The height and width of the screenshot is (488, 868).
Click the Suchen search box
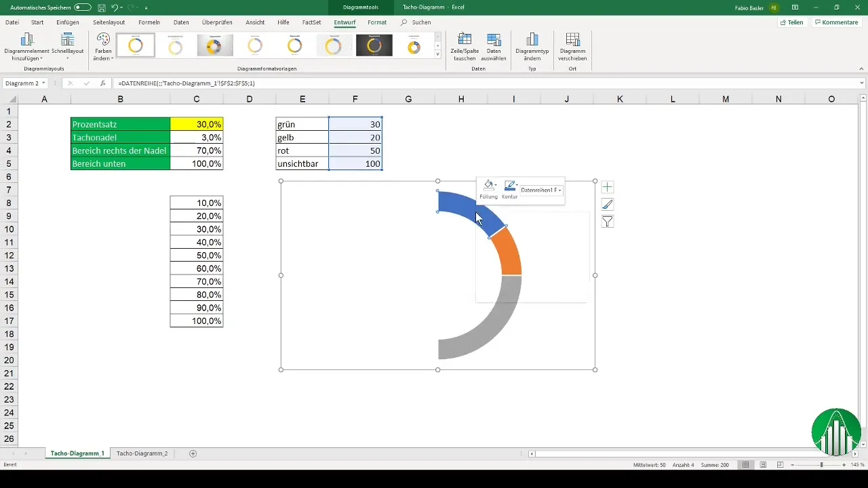coord(416,22)
